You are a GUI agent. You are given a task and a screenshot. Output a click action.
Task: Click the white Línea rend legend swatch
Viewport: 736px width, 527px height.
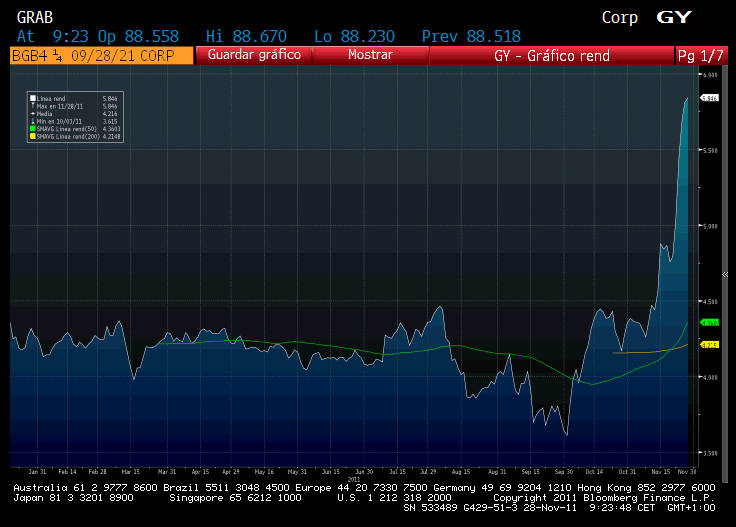point(33,99)
